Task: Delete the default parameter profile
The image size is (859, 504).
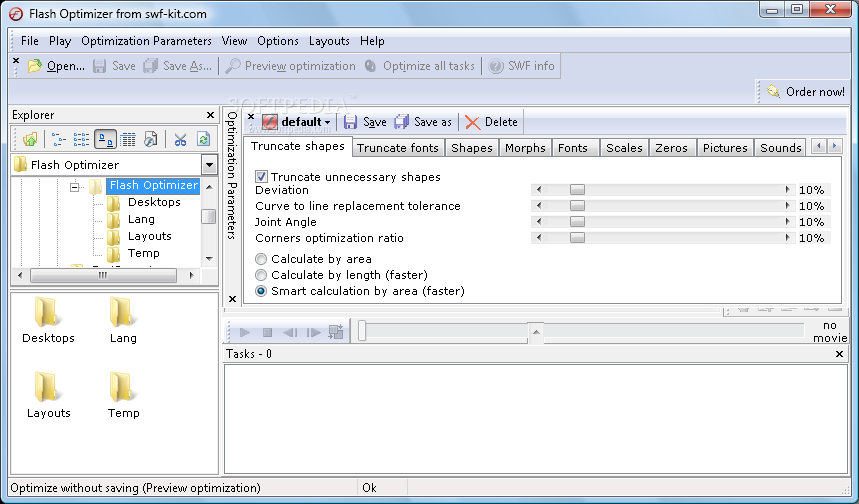Action: coord(491,122)
